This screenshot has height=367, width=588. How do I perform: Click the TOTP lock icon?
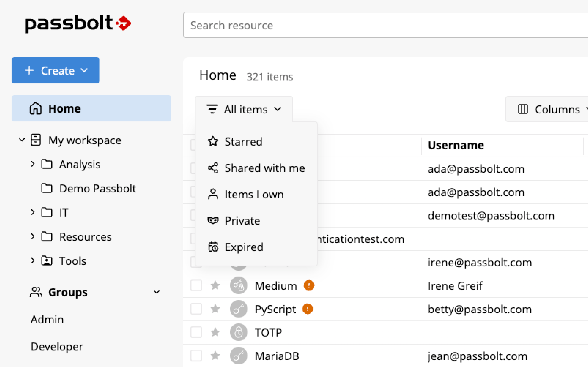(x=238, y=332)
